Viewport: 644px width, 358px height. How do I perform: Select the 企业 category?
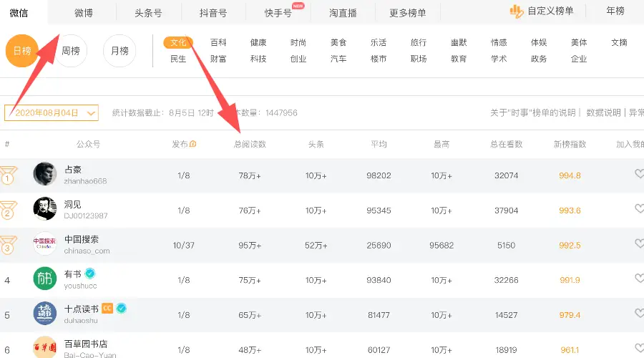coord(579,59)
